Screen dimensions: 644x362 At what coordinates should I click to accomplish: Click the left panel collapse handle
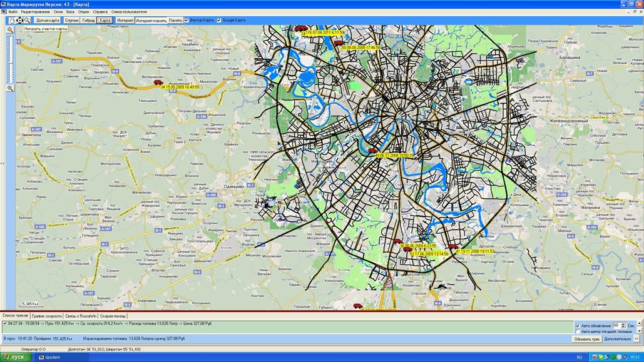click(2, 163)
